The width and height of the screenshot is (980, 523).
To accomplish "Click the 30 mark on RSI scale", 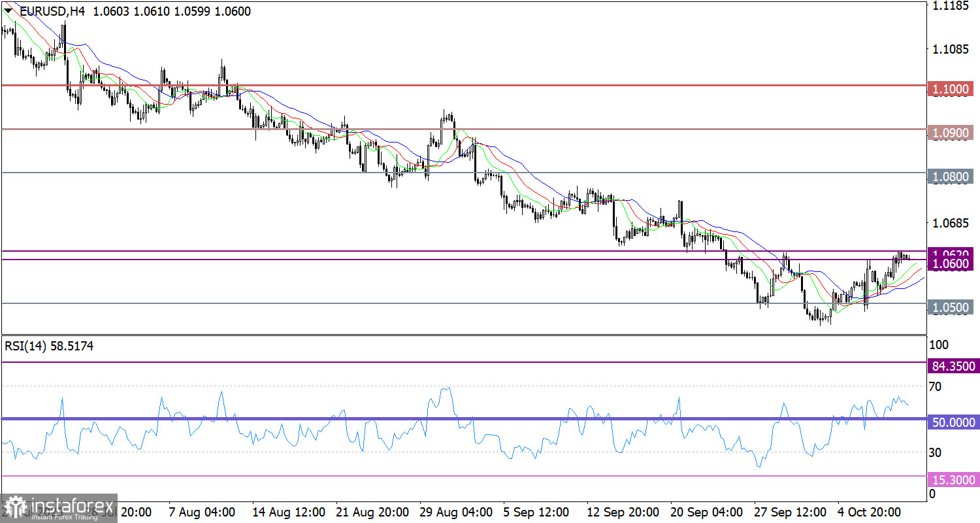I will pyautogui.click(x=935, y=452).
